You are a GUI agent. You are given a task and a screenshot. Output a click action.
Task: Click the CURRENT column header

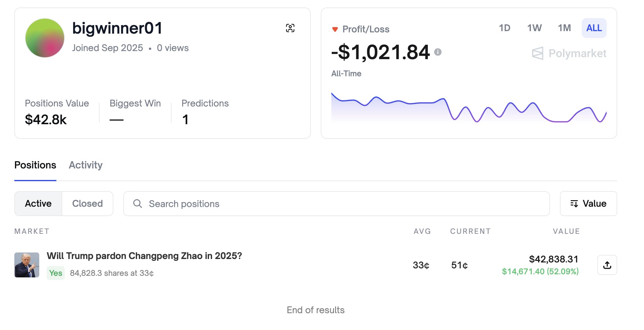(x=470, y=231)
